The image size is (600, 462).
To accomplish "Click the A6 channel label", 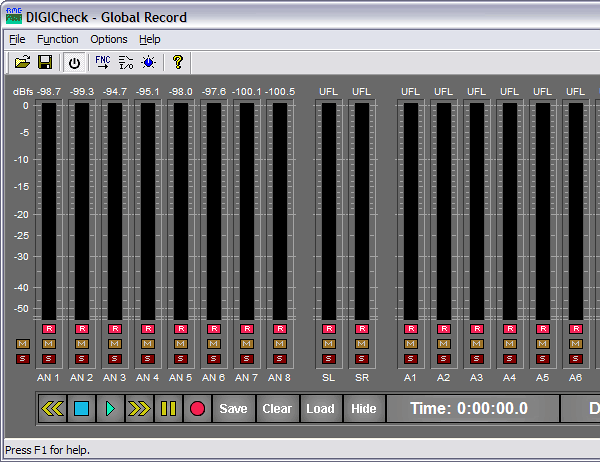I will tap(576, 378).
